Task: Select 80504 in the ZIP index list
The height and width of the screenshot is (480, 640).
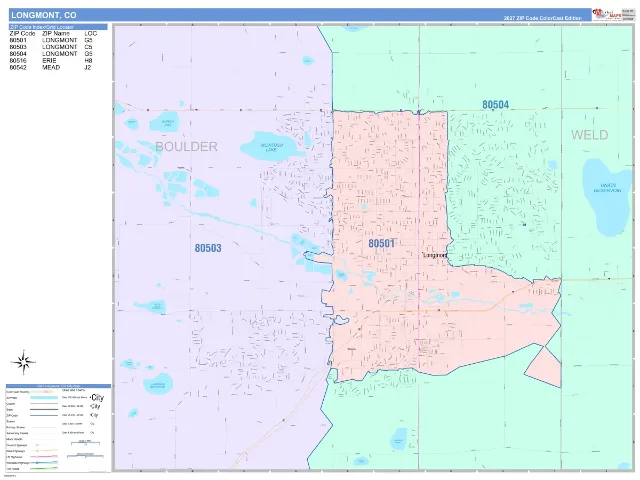Action: click(18, 54)
